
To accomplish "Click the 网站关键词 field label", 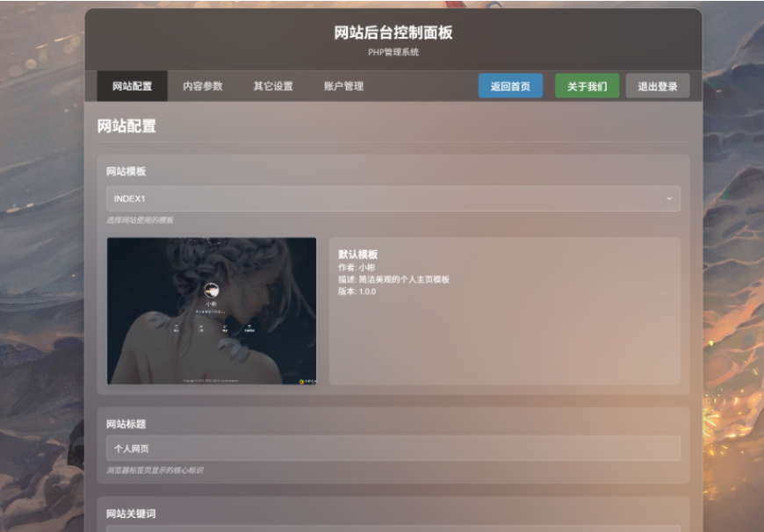I will tap(131, 514).
